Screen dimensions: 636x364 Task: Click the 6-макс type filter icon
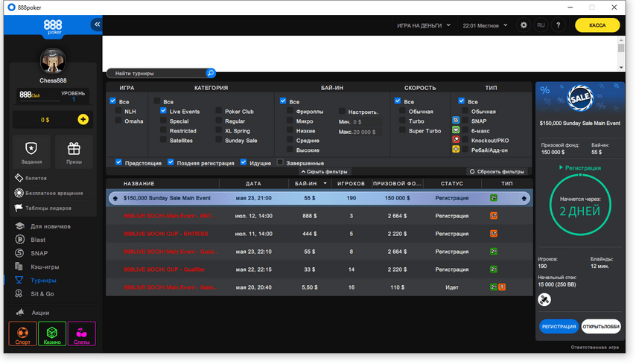point(456,130)
